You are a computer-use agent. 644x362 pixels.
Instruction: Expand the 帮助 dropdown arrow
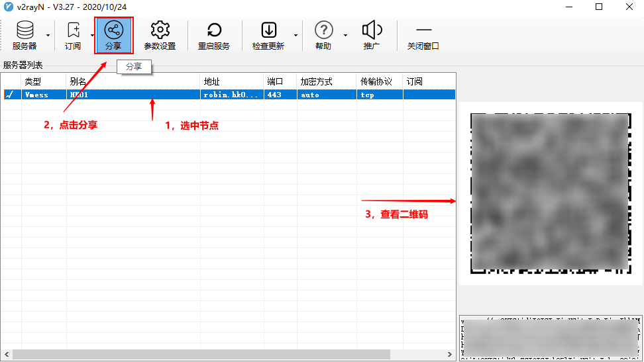345,35
